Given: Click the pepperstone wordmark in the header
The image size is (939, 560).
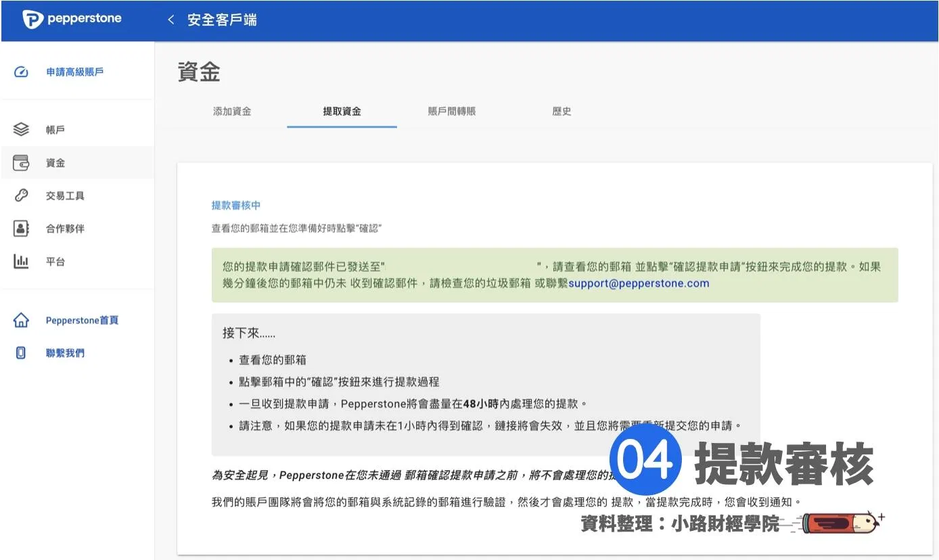Looking at the screenshot, I should tap(85, 19).
